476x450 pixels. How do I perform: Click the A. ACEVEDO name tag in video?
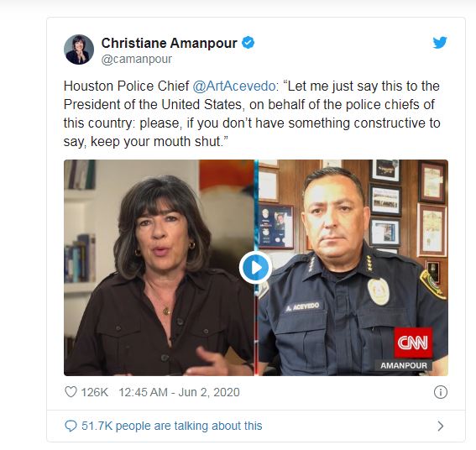pos(303,306)
